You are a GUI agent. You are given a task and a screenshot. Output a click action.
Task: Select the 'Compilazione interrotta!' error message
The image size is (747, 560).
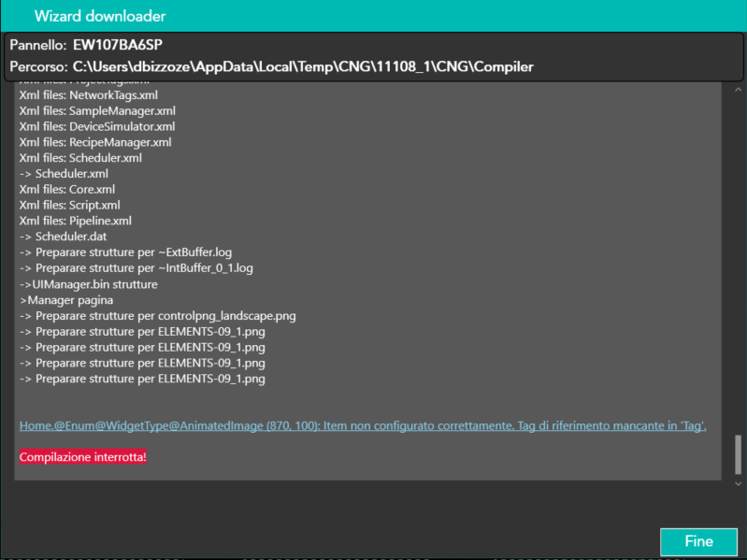coord(83,457)
